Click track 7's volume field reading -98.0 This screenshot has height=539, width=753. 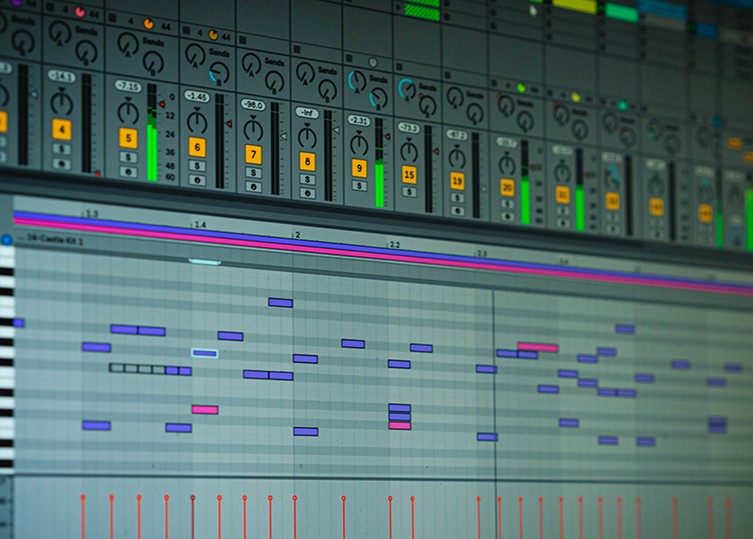253,105
